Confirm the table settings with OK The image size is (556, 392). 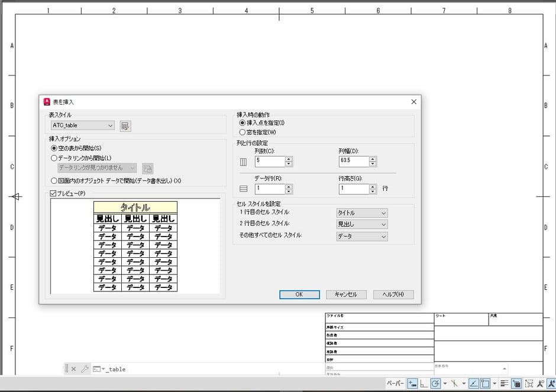(299, 294)
